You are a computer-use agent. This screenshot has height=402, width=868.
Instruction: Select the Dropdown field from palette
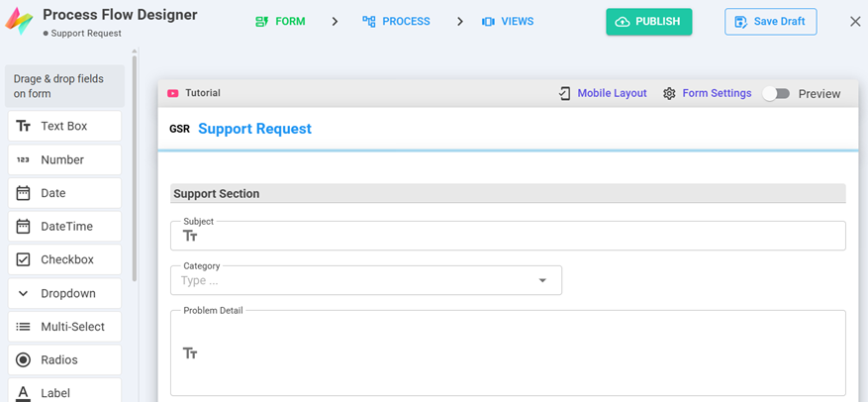[x=65, y=293]
